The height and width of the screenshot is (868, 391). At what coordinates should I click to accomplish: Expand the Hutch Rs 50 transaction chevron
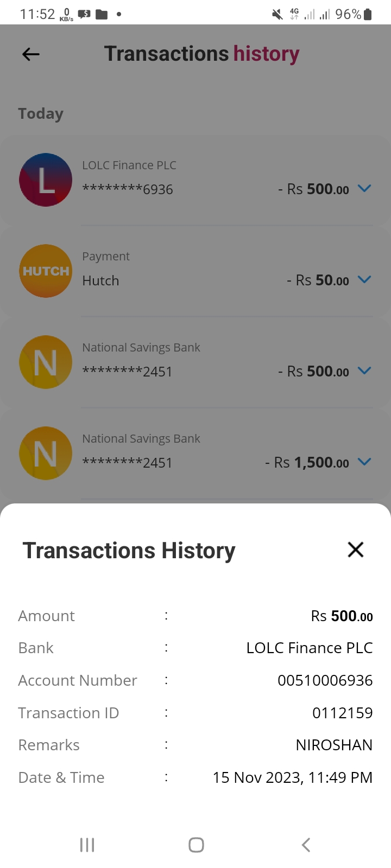click(364, 279)
